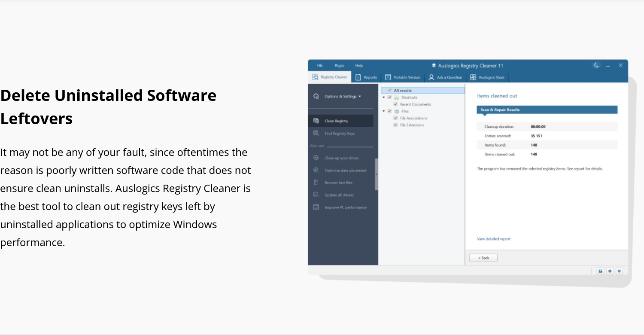The image size is (644, 335).
Task: Collapse the sidebar using the splitter arrow
Action: click(377, 174)
